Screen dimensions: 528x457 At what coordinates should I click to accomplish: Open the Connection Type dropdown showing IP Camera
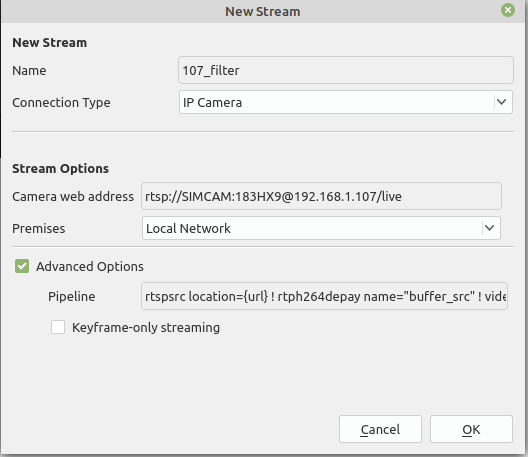pos(345,102)
